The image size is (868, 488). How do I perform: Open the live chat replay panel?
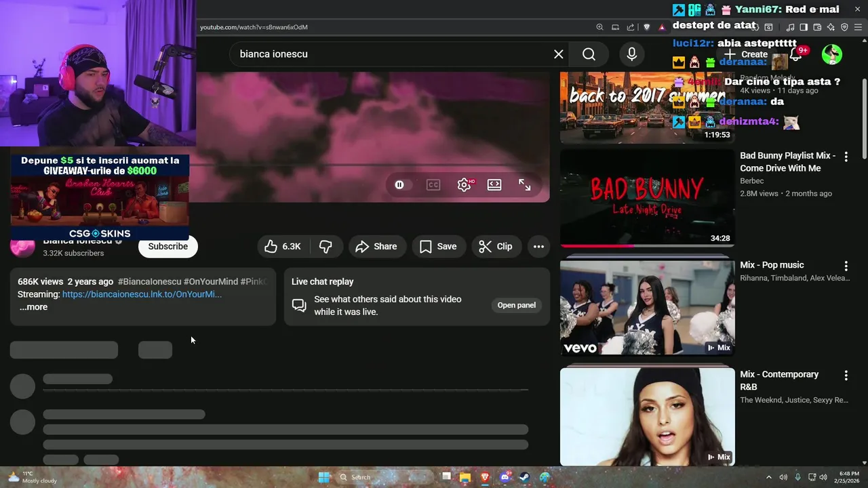(x=517, y=305)
